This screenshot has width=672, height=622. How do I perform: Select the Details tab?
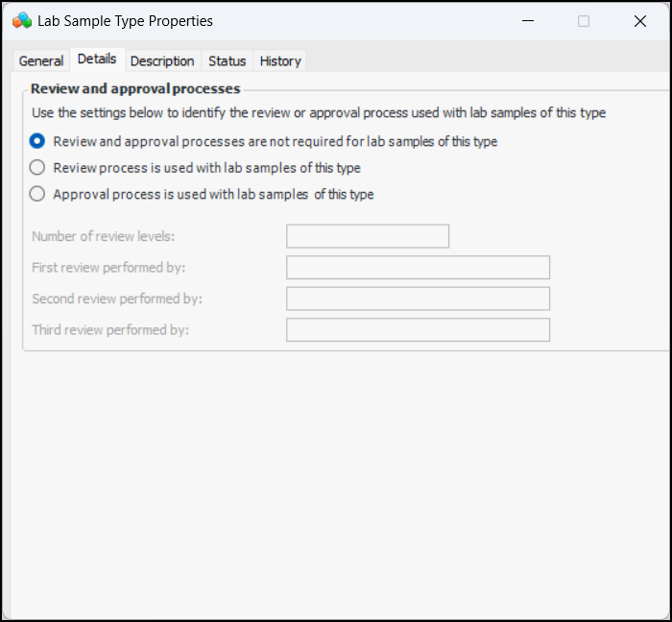pos(97,60)
